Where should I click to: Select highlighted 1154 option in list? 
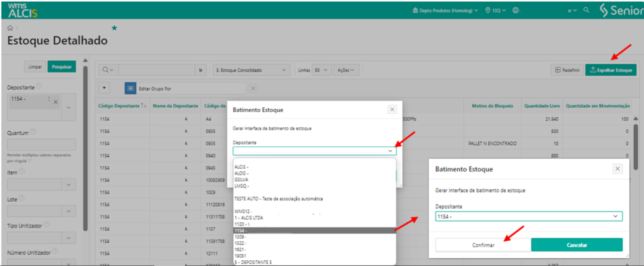(x=314, y=230)
